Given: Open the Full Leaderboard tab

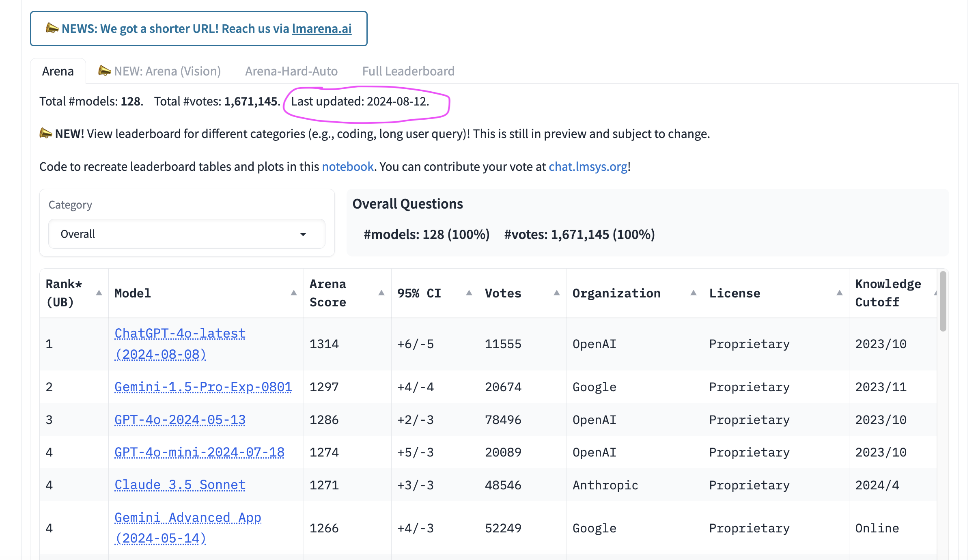Looking at the screenshot, I should click(x=408, y=71).
